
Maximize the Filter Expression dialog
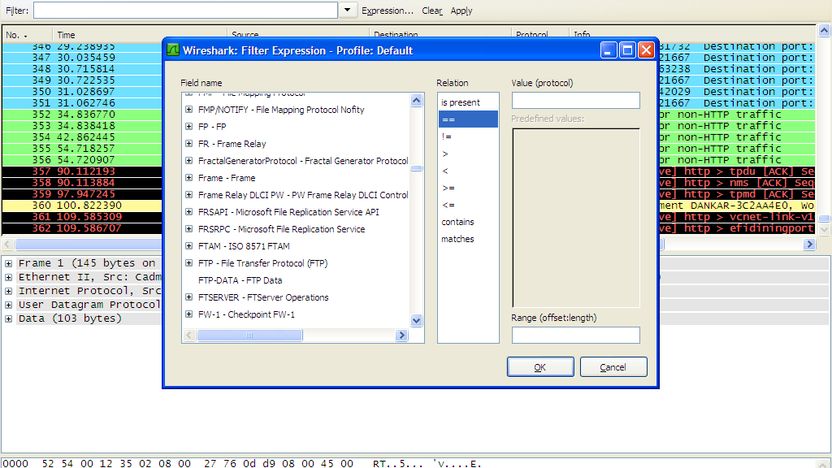(627, 50)
